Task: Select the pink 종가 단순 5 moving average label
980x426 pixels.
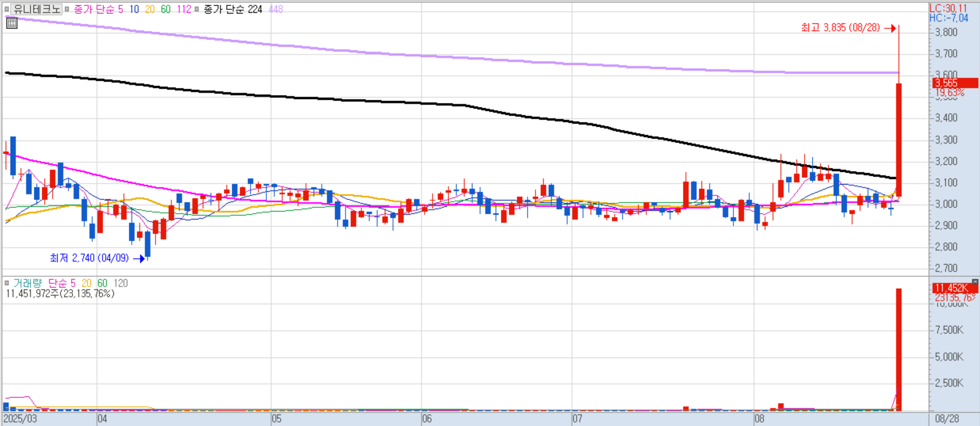Action: (98, 9)
